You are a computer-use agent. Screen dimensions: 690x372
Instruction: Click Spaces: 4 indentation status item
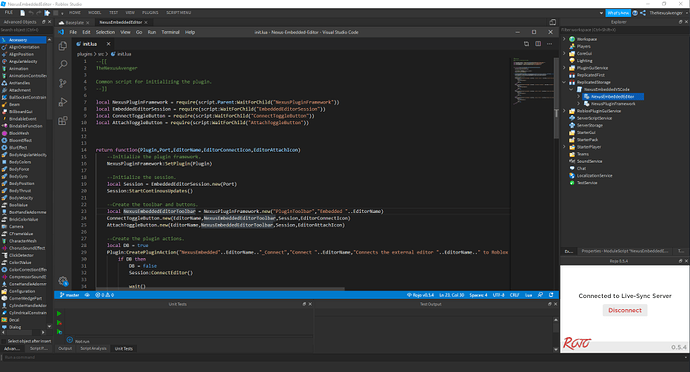[x=478, y=295]
